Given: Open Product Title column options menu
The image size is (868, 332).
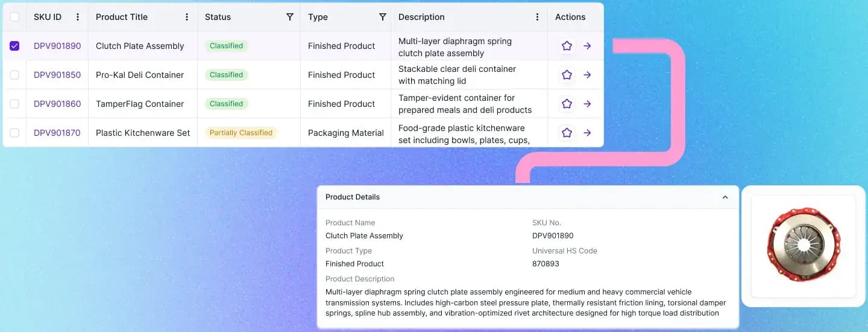Looking at the screenshot, I should click(x=187, y=17).
